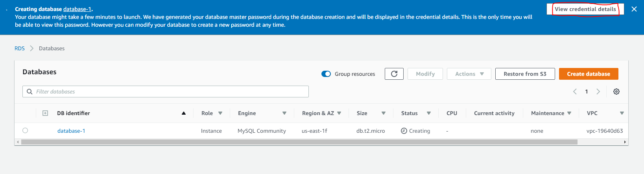Toggle the Group resources switch
644x174 pixels.
[326, 74]
